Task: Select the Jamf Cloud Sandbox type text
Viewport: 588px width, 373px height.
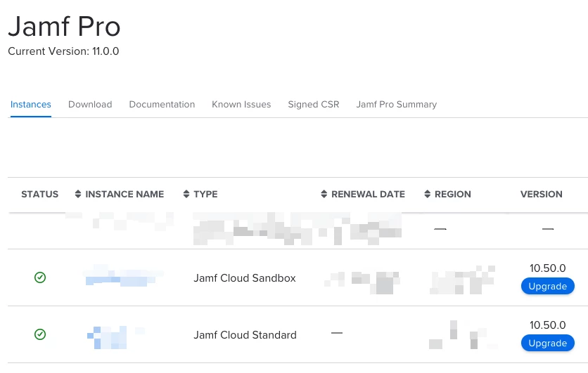Action: [245, 278]
